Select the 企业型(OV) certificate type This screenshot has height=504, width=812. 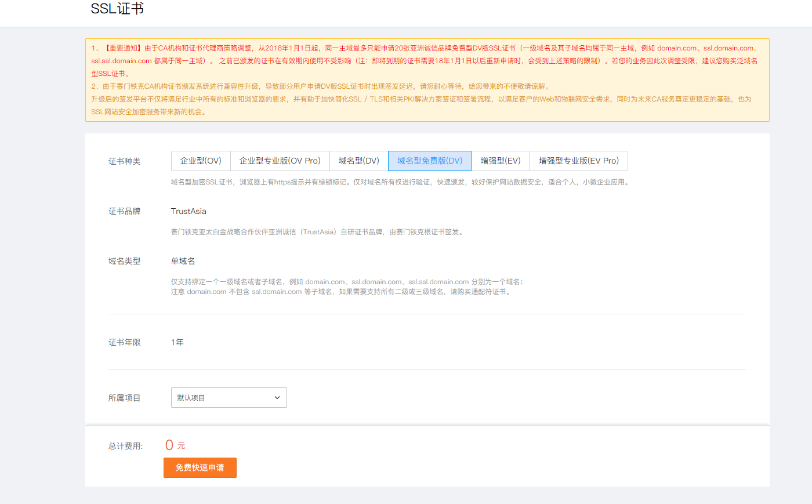click(201, 161)
